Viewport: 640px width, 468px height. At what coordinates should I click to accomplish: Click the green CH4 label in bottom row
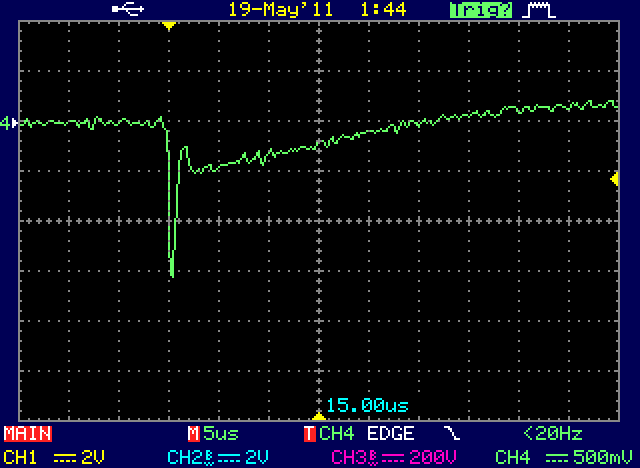coord(513,457)
